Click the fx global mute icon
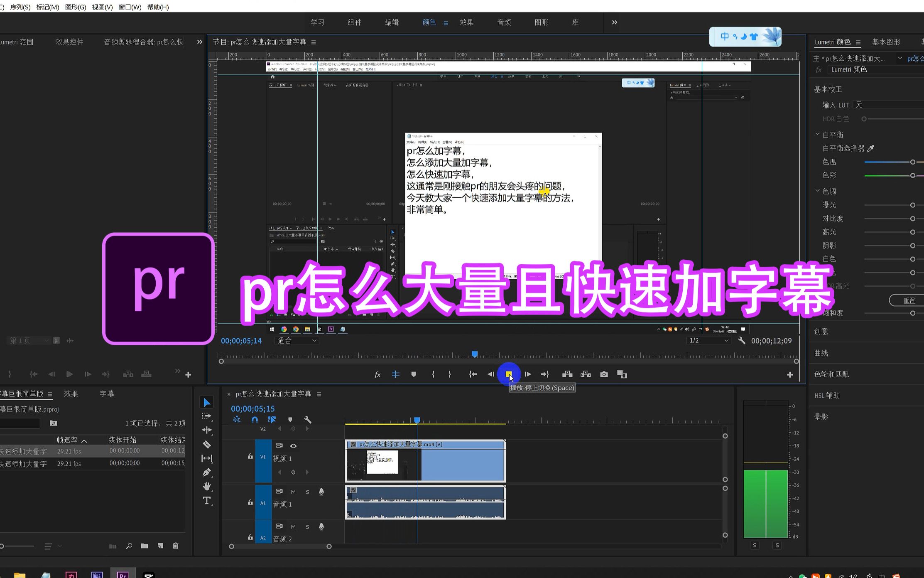 377,375
